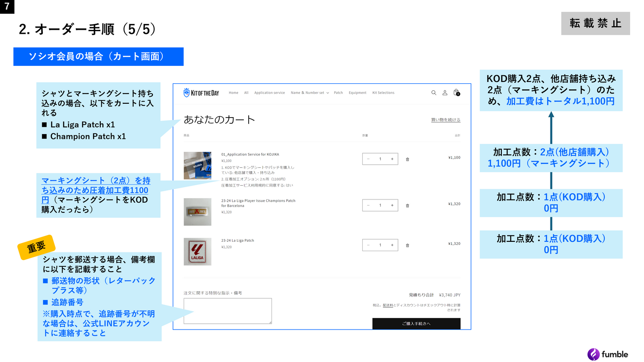Go to Application service menu item
Viewport: 644px width, 362px height.
point(270,93)
